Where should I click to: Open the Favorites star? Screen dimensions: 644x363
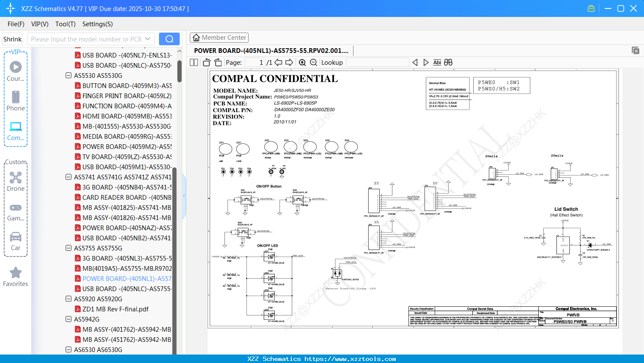[16, 277]
